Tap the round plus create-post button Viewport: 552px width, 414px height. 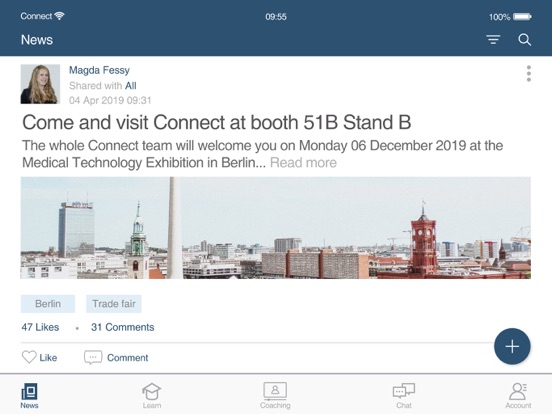coord(512,346)
